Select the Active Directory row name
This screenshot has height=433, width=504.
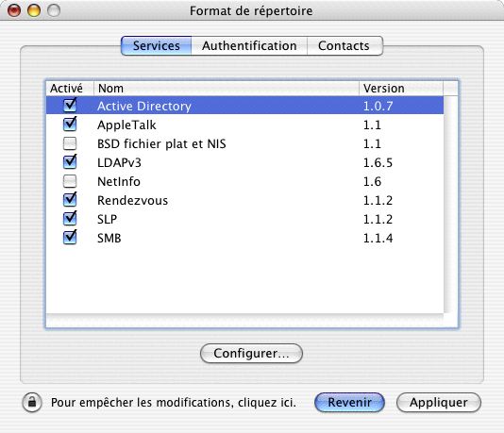tap(144, 106)
